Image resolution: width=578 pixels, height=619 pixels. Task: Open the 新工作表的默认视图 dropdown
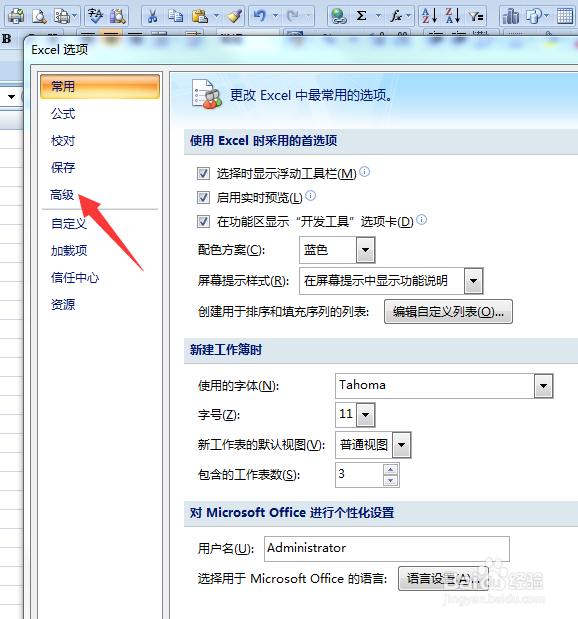[402, 445]
